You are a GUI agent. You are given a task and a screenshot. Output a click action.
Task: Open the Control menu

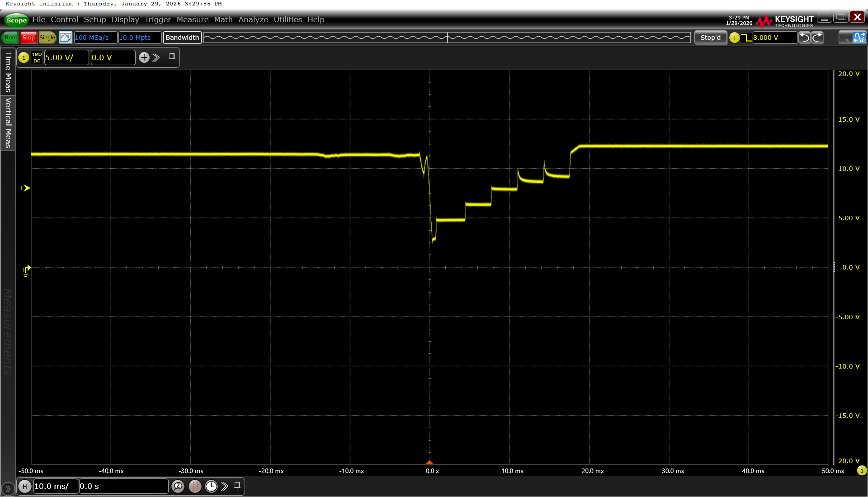[x=64, y=19]
